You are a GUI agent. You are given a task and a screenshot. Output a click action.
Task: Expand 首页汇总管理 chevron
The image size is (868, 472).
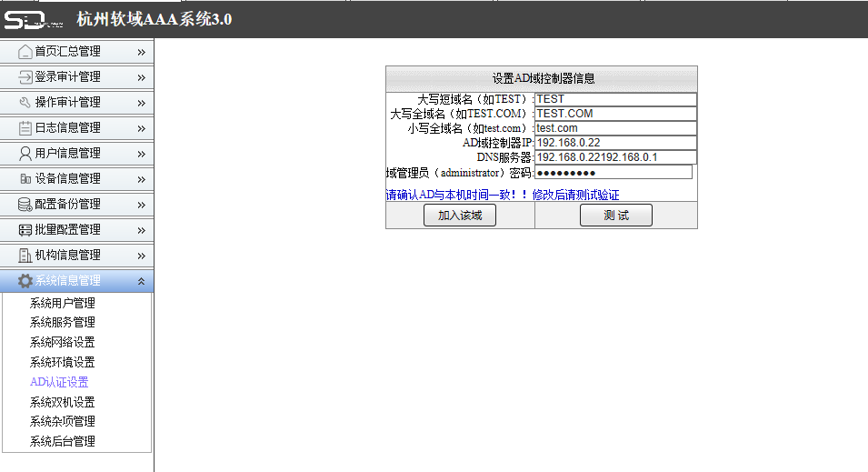coord(141,52)
